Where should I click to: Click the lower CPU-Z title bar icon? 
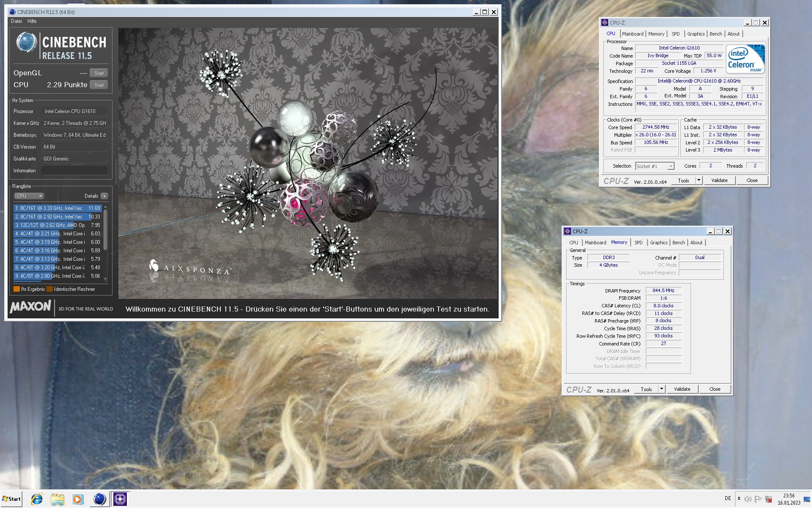(568, 232)
